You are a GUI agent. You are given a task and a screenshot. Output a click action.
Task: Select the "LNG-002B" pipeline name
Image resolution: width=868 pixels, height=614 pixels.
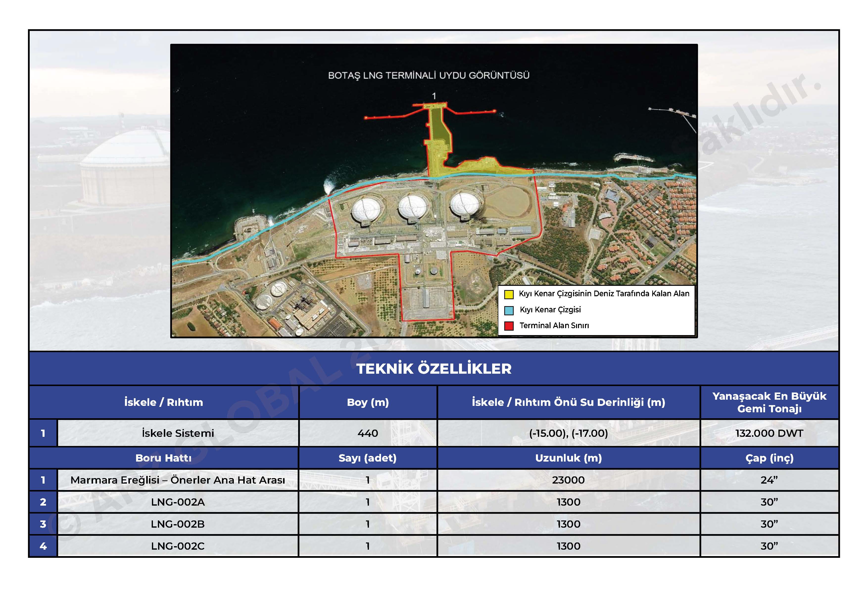point(178,524)
